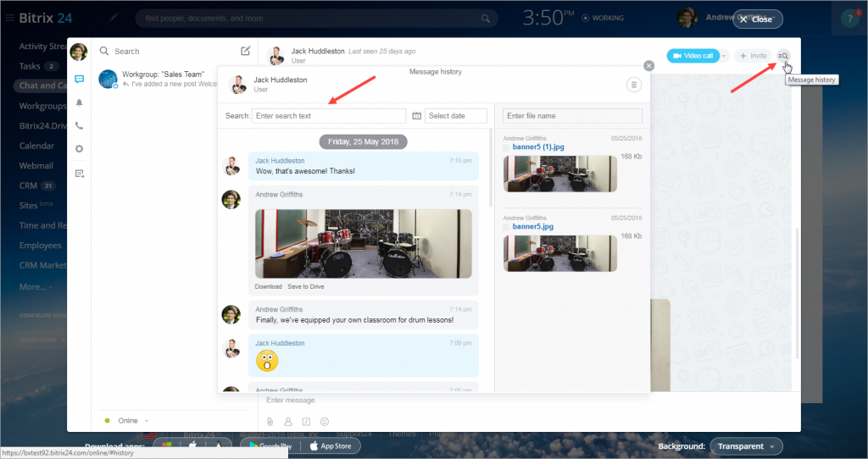The height and width of the screenshot is (459, 868).
Task: Click the message history scrollbar
Action: (490, 168)
